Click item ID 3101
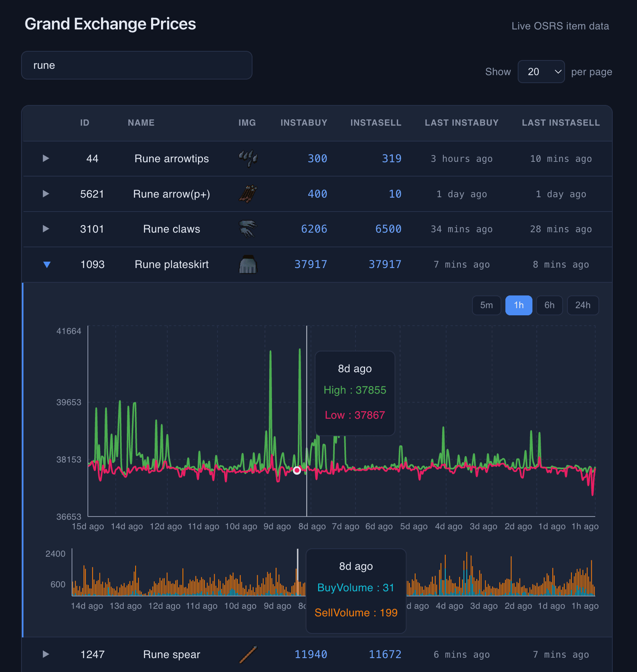The height and width of the screenshot is (672, 637). [92, 229]
